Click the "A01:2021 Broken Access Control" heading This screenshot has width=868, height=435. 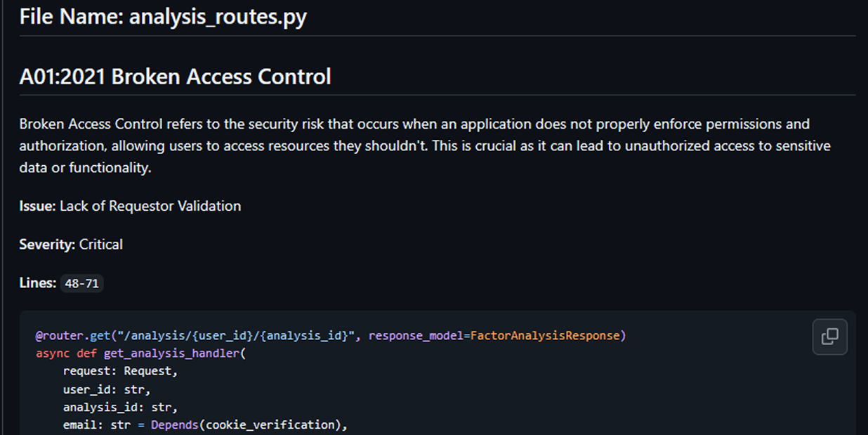tap(175, 76)
